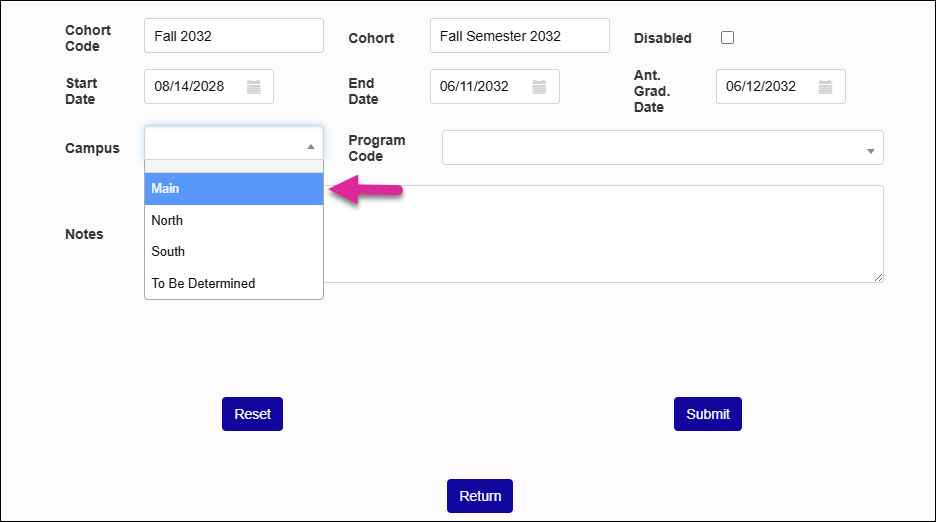Pick To Be Determined campus option
Screen dimensions: 936x522
pos(234,283)
